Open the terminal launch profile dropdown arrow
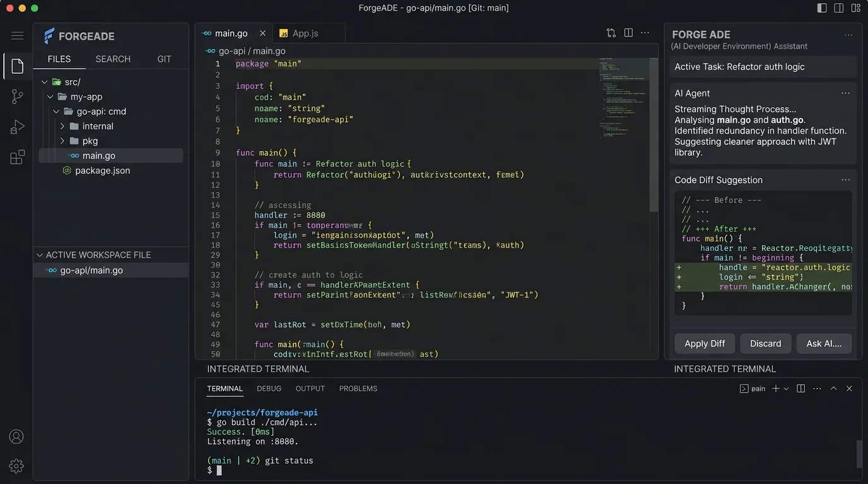Screen dimensions: 868x484 786,389
